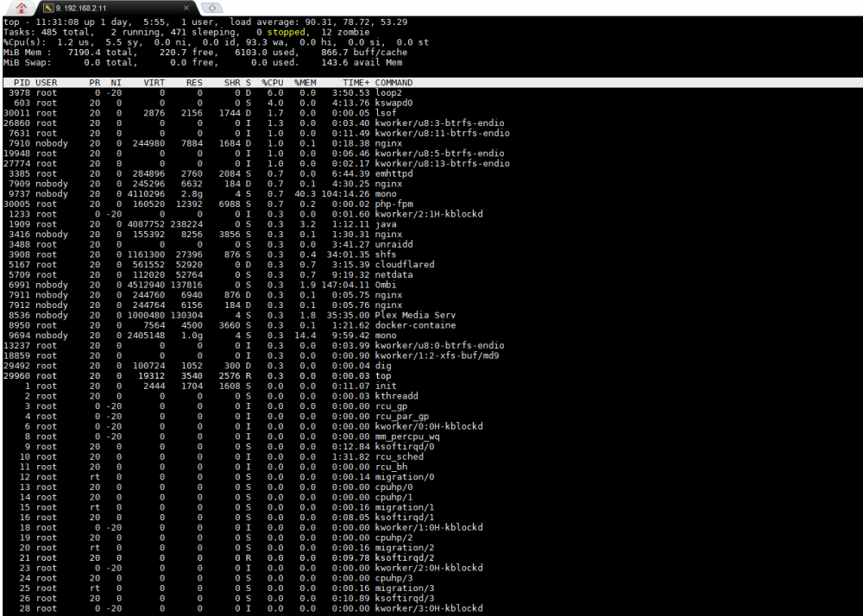Image resolution: width=863 pixels, height=616 pixels.
Task: Click the yellow 'stopped' text
Action: pyautogui.click(x=286, y=32)
